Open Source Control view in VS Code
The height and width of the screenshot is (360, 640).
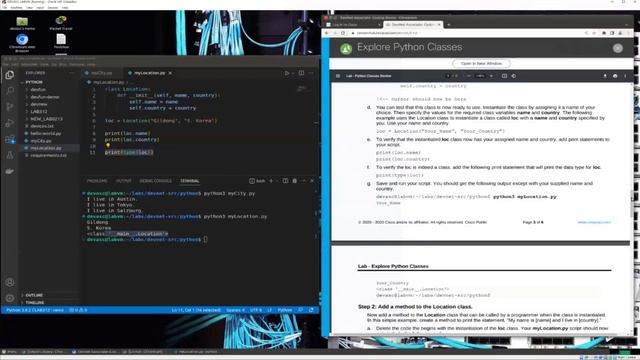coord(10,107)
